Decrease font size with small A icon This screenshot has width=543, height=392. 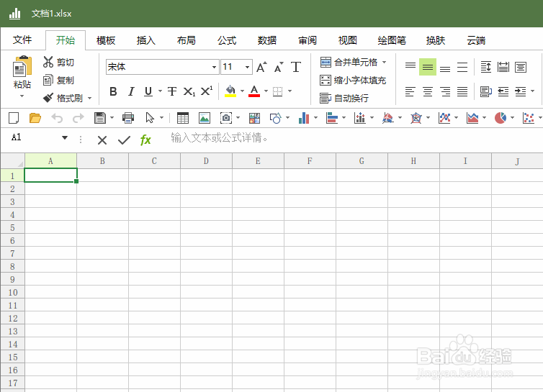point(279,67)
